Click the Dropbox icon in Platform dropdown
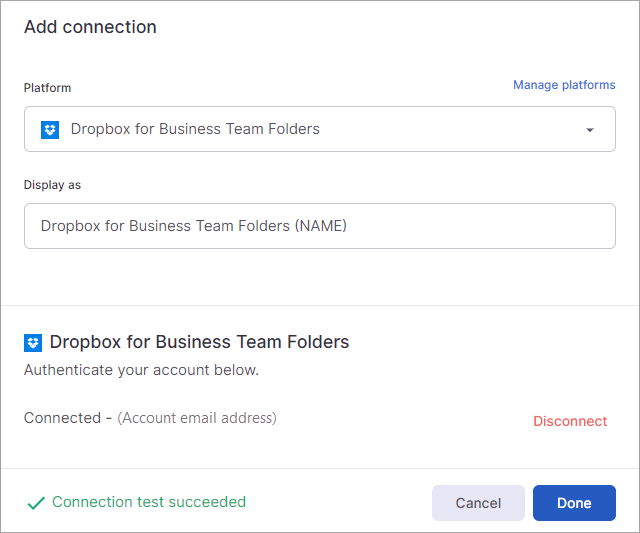Viewport: 640px width, 533px height. pos(50,129)
